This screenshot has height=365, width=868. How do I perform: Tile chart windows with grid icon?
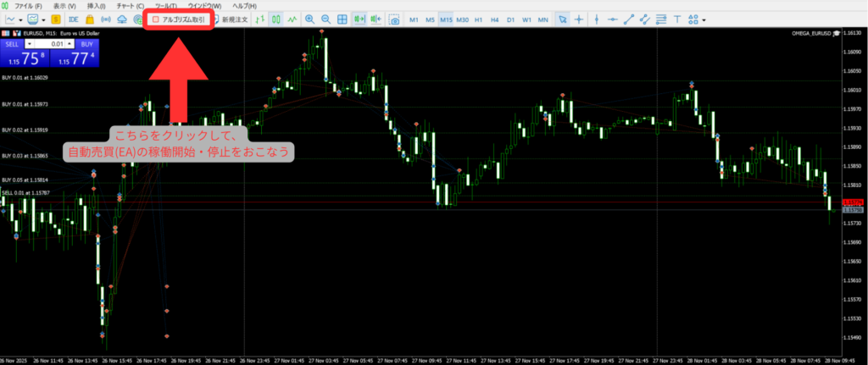coord(341,19)
